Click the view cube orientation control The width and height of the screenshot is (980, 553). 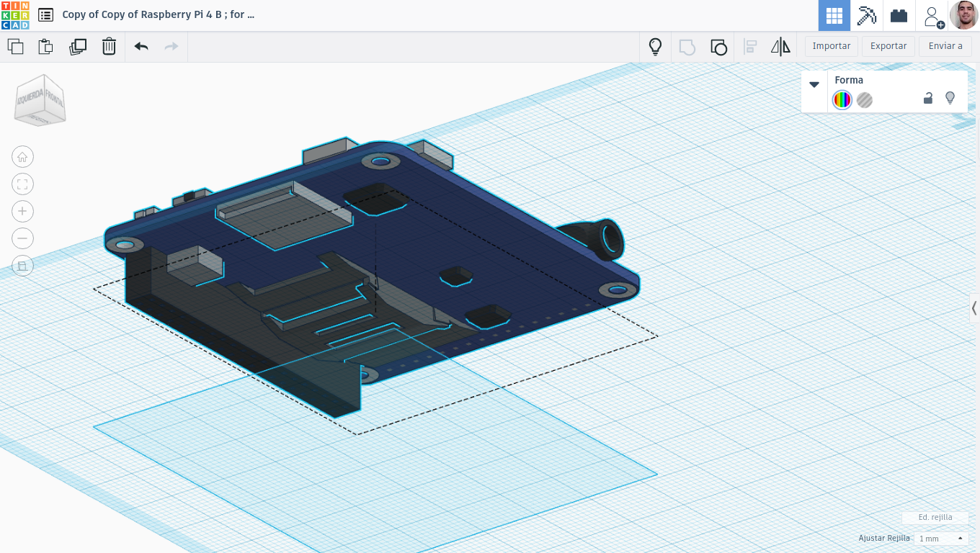click(40, 102)
